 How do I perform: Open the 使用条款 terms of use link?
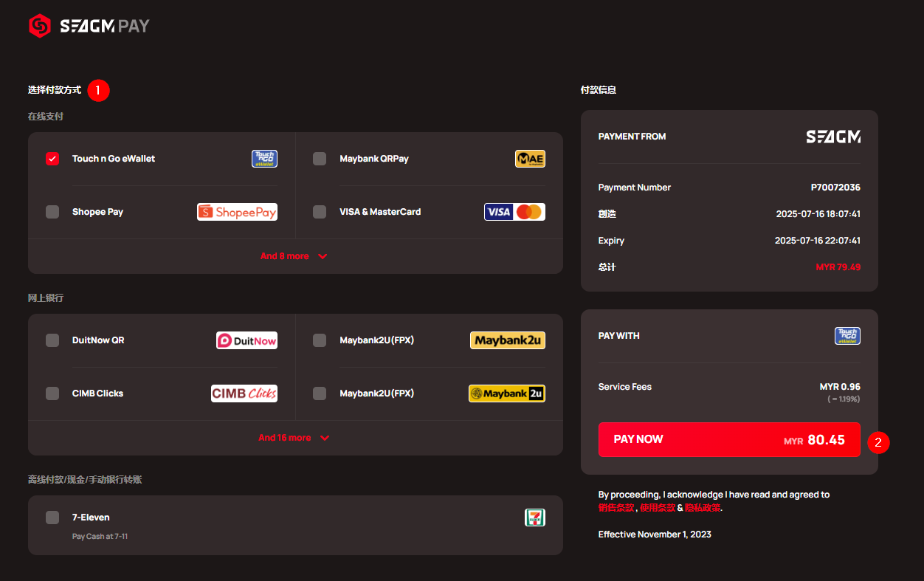click(657, 508)
